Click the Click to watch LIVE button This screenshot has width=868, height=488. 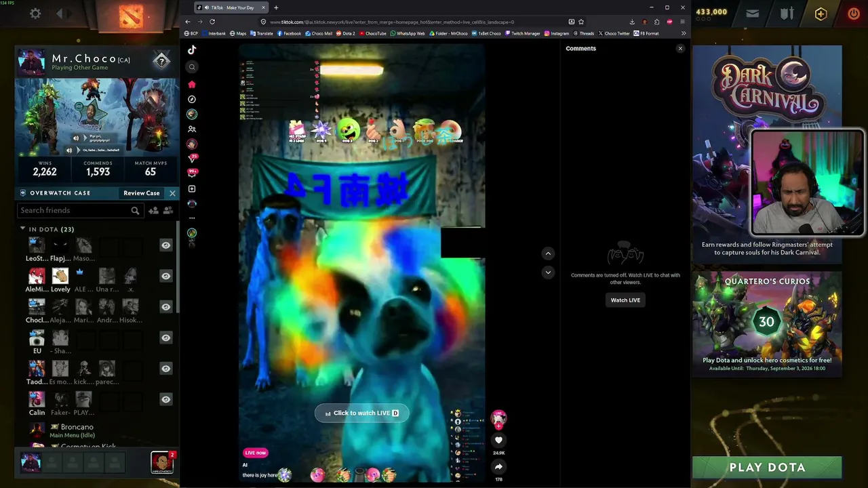click(362, 413)
